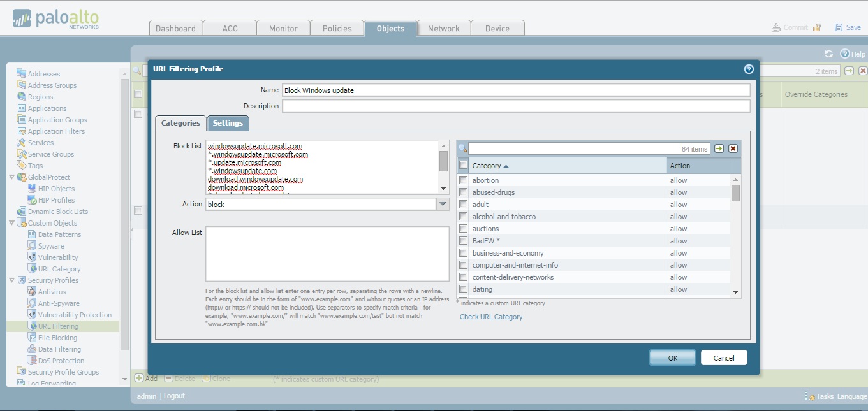Viewport: 868px width, 411px height.
Task: Click into the Description field
Action: pos(515,106)
